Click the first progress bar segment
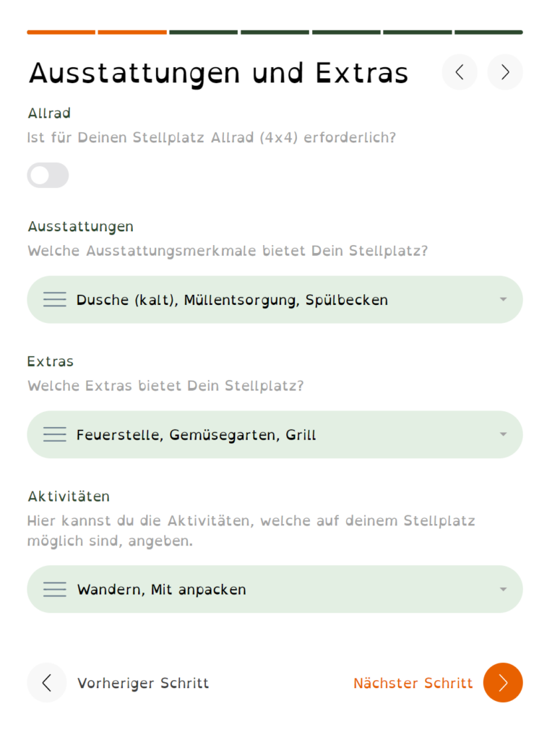Screen dimensions: 560x740 61,32
